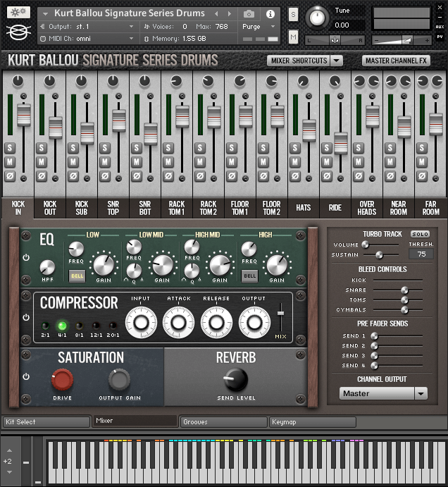
Task: Adjust the SNARE bleed slider
Action: [x=404, y=290]
